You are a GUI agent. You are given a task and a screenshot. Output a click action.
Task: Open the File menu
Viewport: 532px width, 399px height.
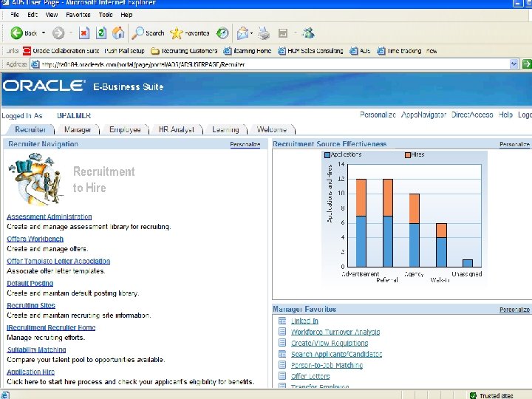[x=15, y=15]
